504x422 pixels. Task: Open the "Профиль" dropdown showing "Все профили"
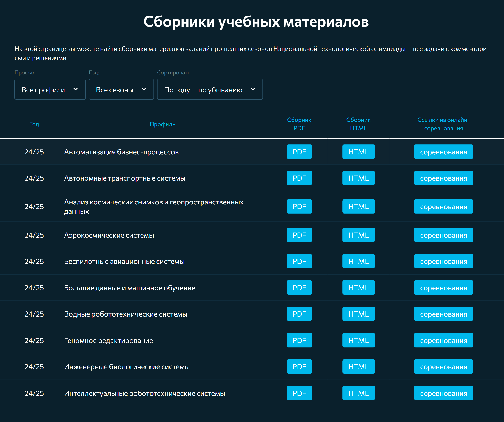[50, 89]
